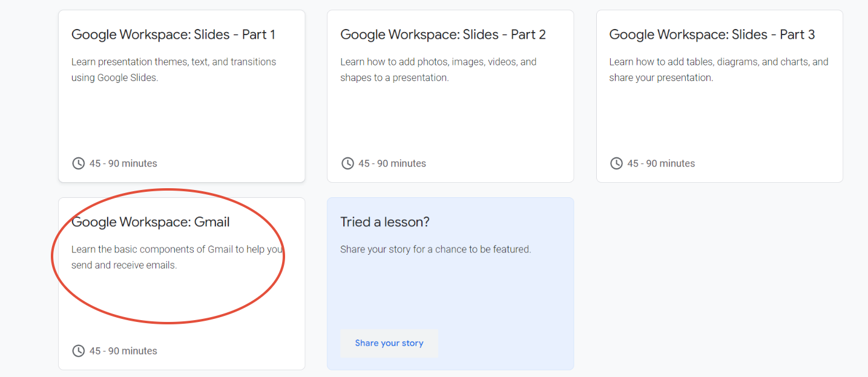Screen dimensions: 868x377
Task: Click clock icon on Slides Part 2 card
Action: [347, 163]
